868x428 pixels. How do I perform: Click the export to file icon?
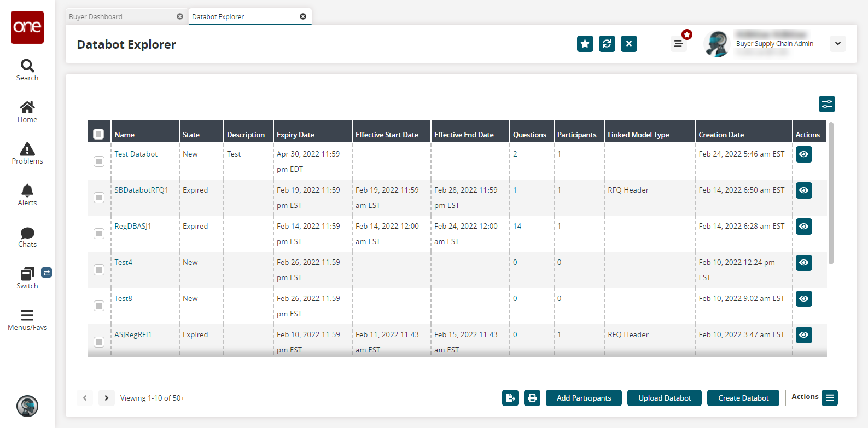[x=510, y=398]
